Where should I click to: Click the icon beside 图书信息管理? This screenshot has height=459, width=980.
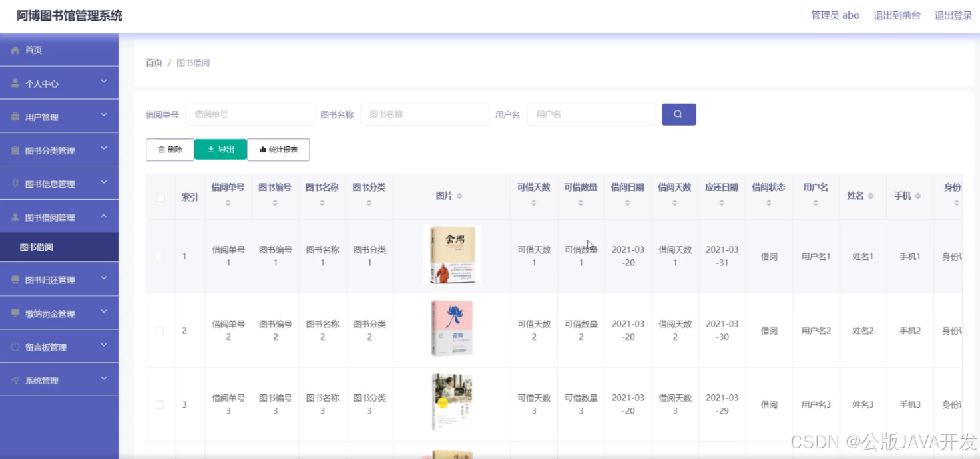(x=15, y=184)
